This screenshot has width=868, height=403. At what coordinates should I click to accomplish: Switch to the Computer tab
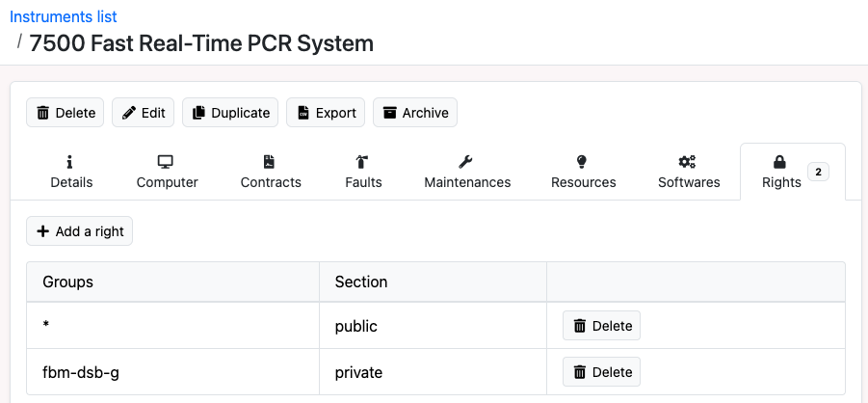168,172
